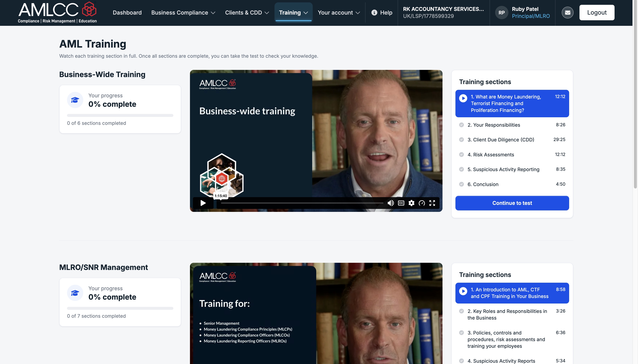Expand the Clients & CDD dropdown
Viewport: 638px width, 364px height.
coord(247,13)
